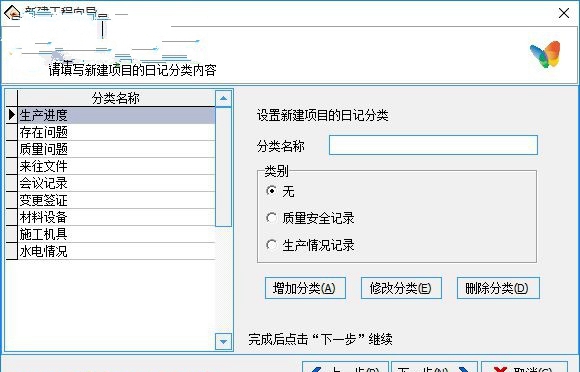Image resolution: width=580 pixels, height=372 pixels.
Task: Click the list scroll-up arrow
Action: [x=223, y=98]
